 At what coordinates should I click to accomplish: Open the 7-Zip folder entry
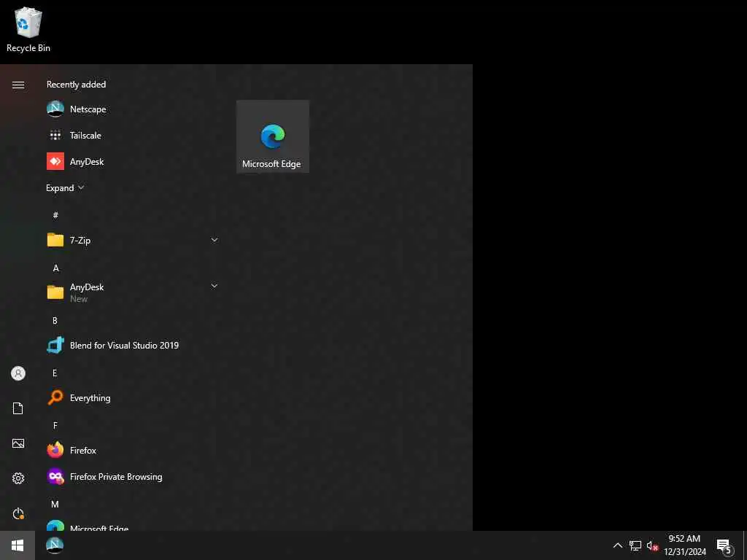[133, 240]
